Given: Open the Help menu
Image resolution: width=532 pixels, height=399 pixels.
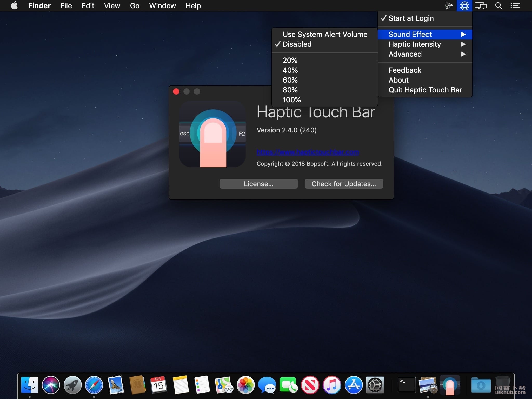Looking at the screenshot, I should coord(193,6).
